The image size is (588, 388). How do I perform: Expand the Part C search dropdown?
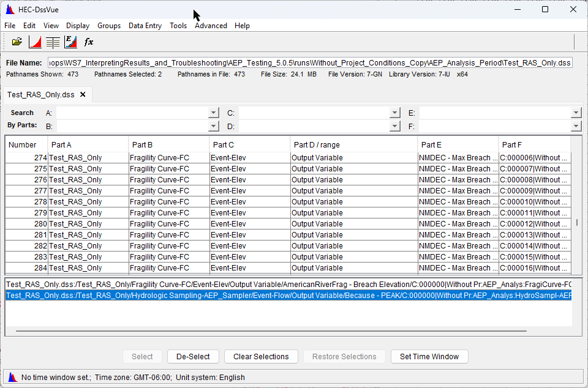coord(394,113)
